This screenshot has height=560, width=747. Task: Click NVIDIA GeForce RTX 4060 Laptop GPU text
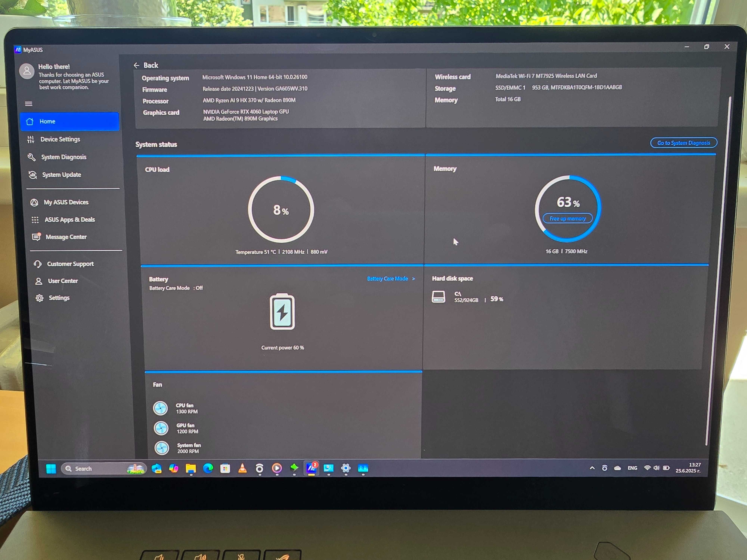246,112
